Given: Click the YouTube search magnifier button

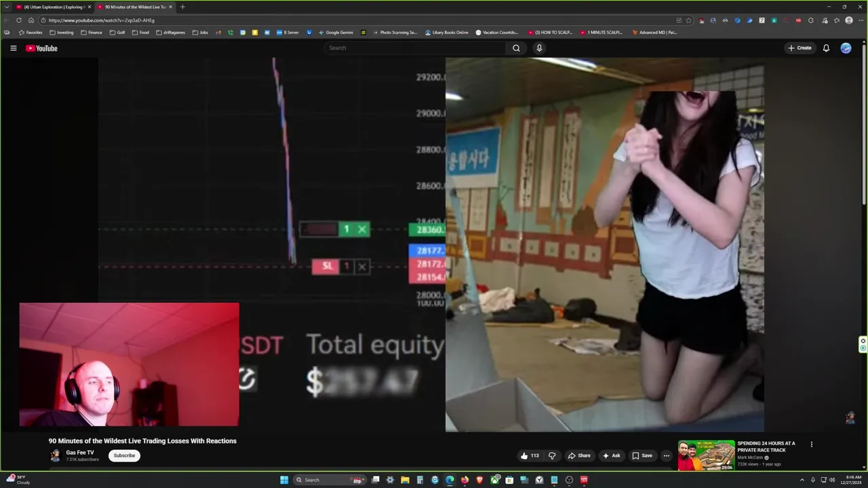Looking at the screenshot, I should (x=516, y=48).
